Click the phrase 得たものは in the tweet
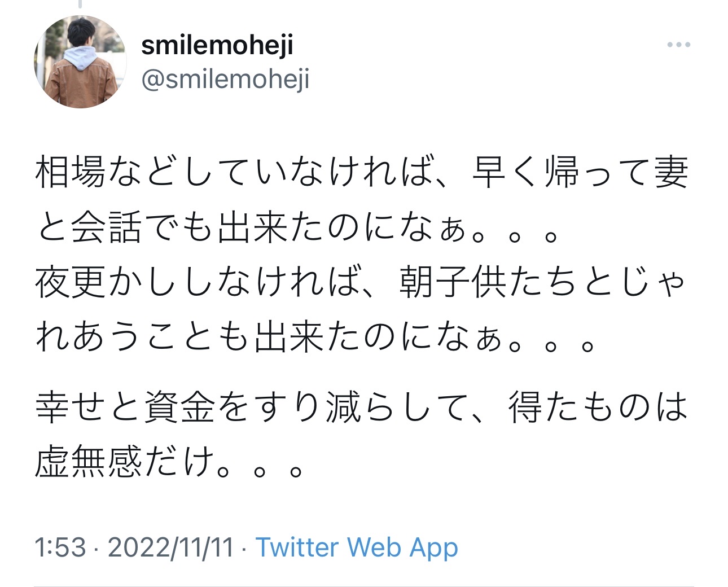 598,408
